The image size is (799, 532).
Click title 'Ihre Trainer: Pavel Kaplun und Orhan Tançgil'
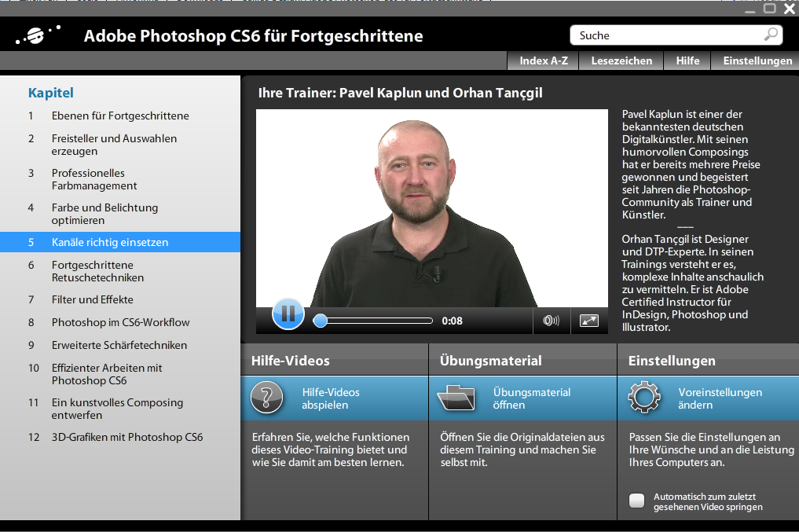(400, 93)
